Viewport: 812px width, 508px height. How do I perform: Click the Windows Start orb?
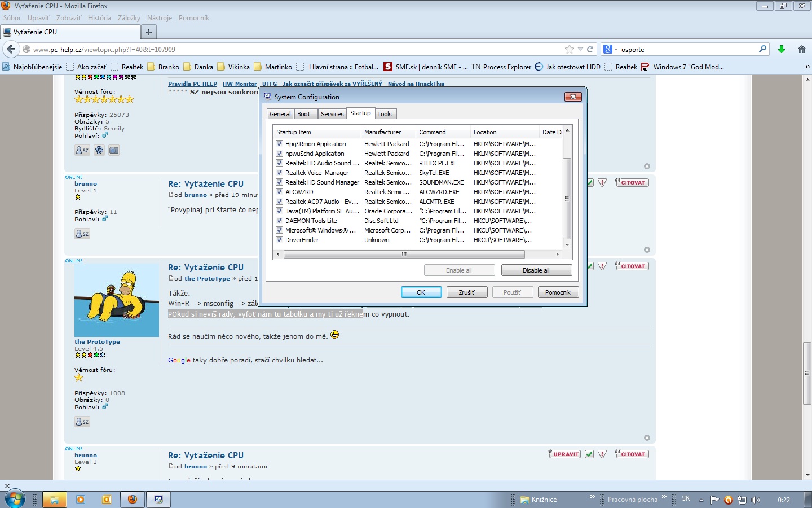[x=15, y=499]
